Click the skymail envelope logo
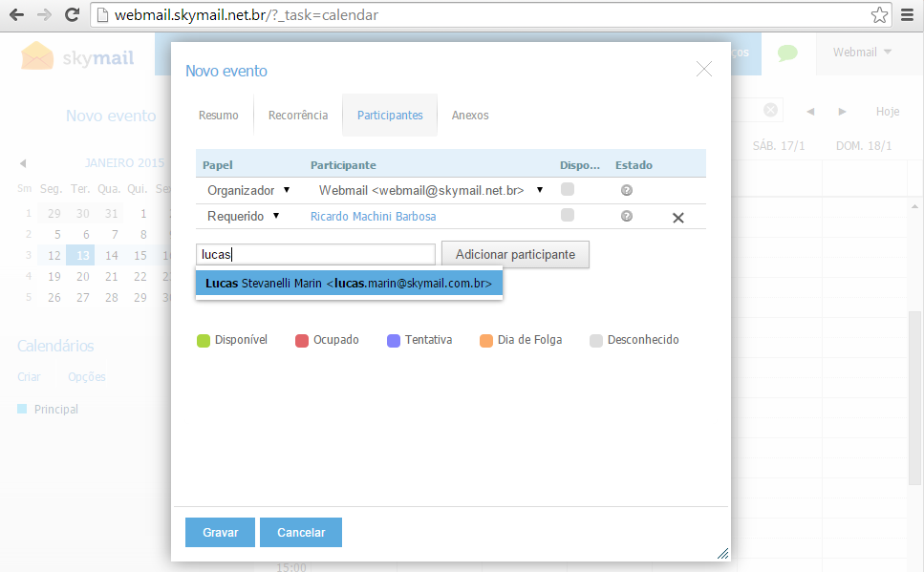Screen dimensions: 924x572 click(37, 56)
